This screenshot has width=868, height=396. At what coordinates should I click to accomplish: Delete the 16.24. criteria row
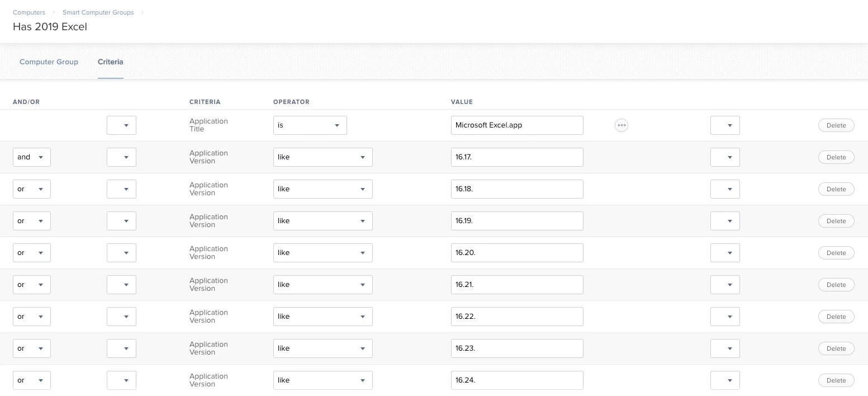(x=836, y=380)
